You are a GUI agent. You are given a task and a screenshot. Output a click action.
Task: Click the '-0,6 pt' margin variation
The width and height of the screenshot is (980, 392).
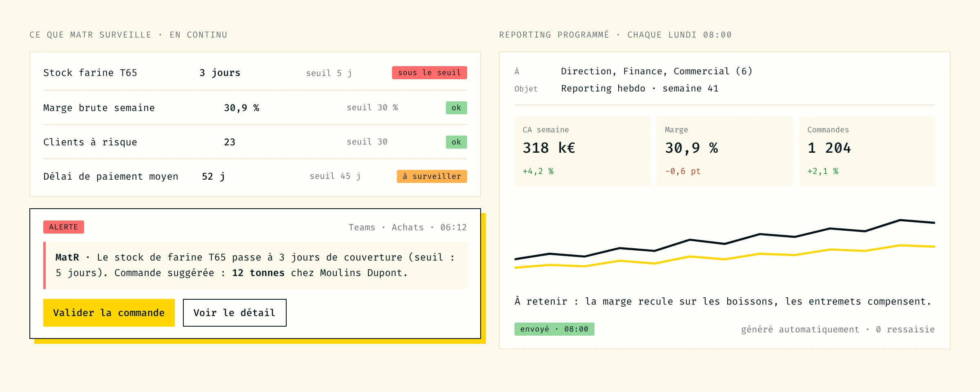click(x=683, y=171)
